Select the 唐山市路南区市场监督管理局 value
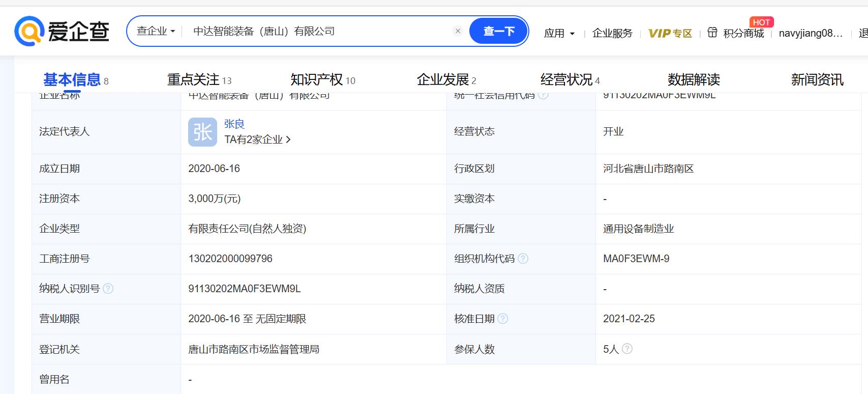The height and width of the screenshot is (394, 868). pos(254,349)
